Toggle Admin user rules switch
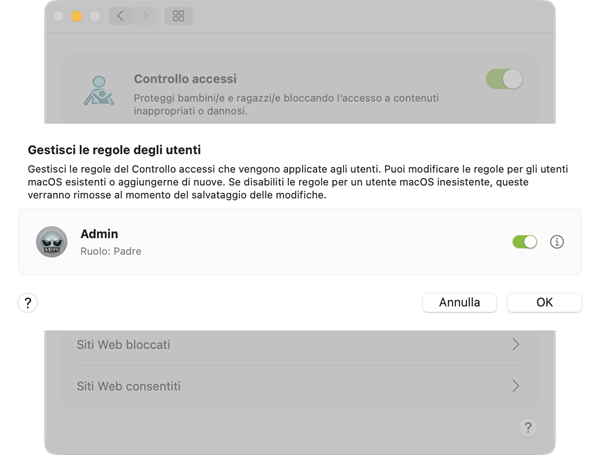 525,242
